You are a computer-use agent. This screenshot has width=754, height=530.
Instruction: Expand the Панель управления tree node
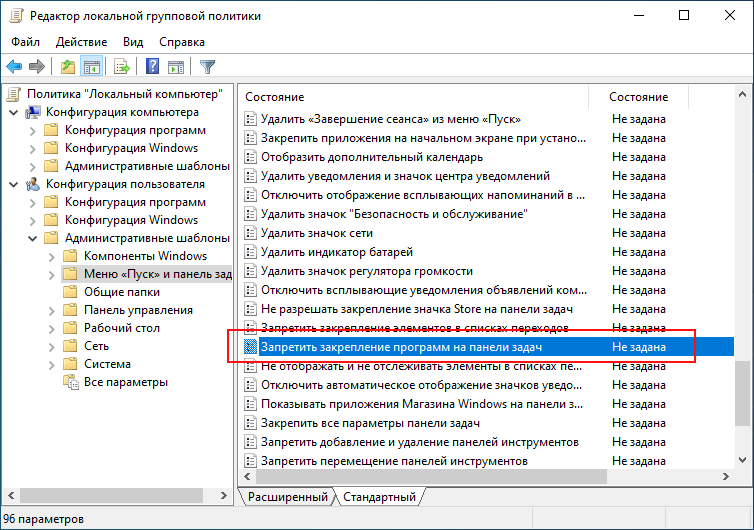(x=51, y=311)
